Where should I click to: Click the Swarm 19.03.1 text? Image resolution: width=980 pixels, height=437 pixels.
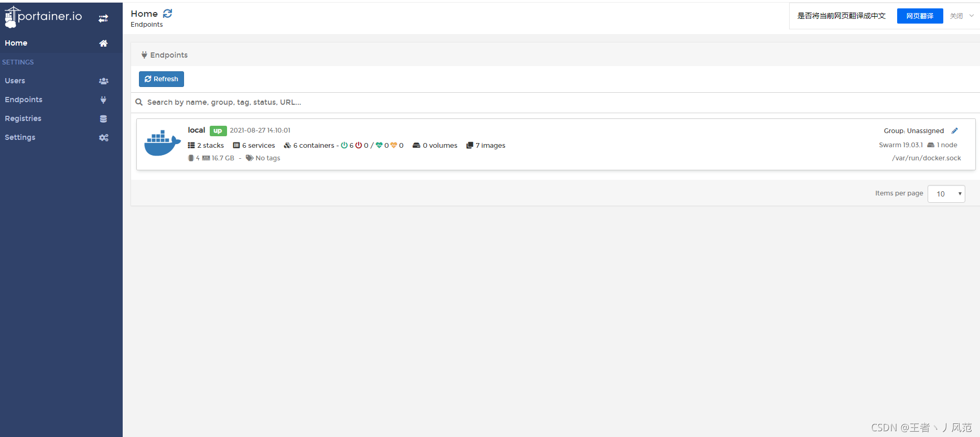pos(901,145)
